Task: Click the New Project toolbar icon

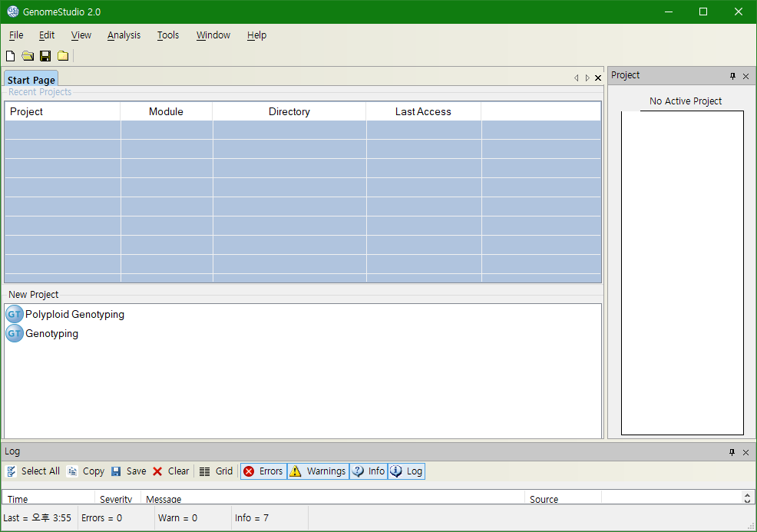Action: pyautogui.click(x=10, y=56)
